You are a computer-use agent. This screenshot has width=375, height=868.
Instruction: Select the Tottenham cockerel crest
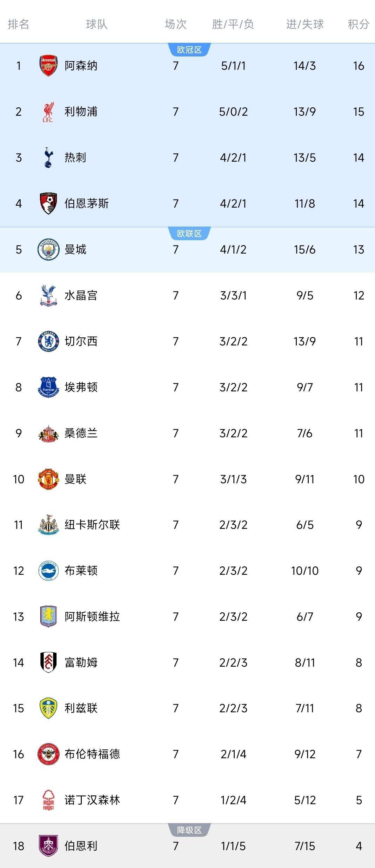[48, 157]
